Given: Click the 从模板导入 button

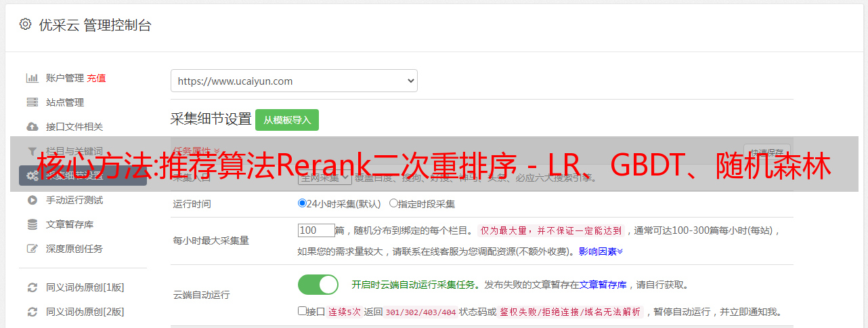Looking at the screenshot, I should tap(287, 120).
